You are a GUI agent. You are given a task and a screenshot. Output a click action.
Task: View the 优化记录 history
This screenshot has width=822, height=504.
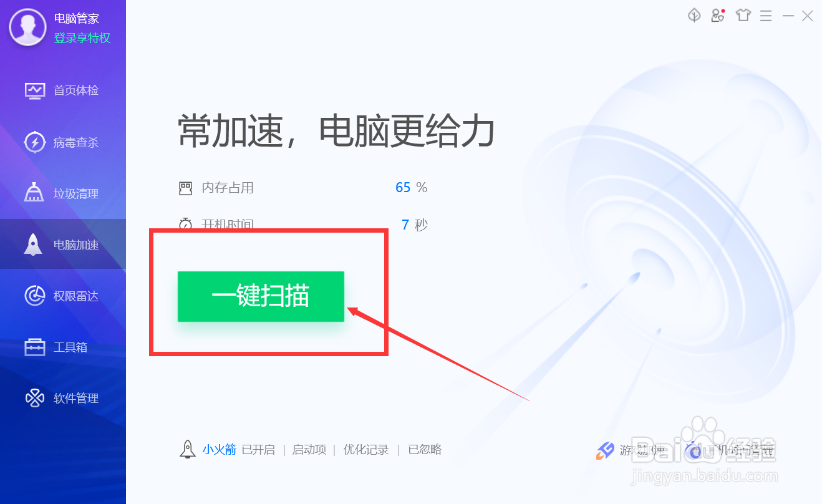pos(366,449)
